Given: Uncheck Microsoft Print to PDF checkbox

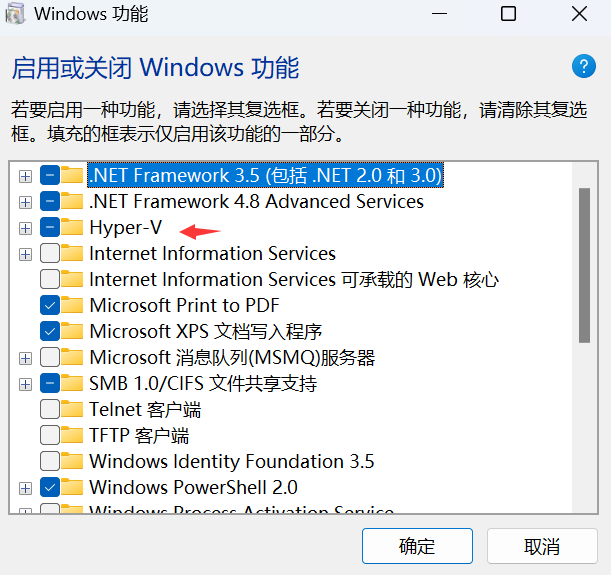Looking at the screenshot, I should (x=50, y=305).
